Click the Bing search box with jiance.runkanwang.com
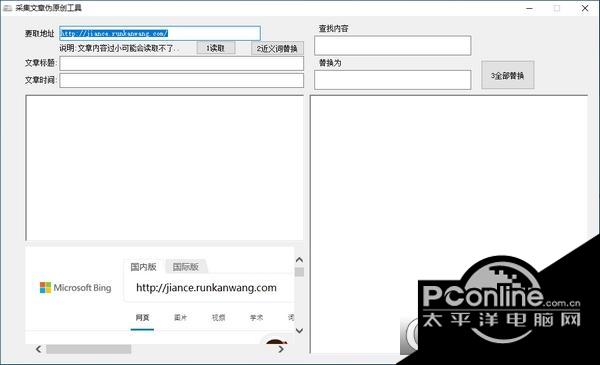 [x=209, y=288]
